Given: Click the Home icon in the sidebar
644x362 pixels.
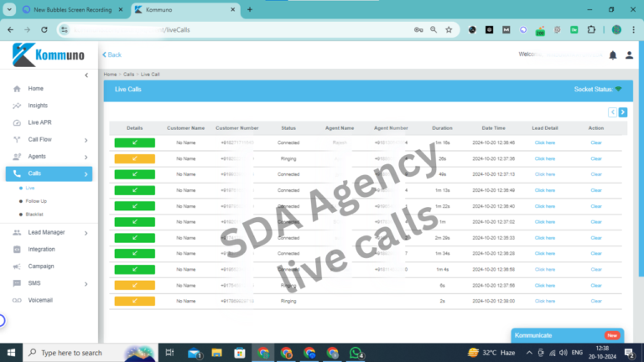Looking at the screenshot, I should (x=18, y=88).
